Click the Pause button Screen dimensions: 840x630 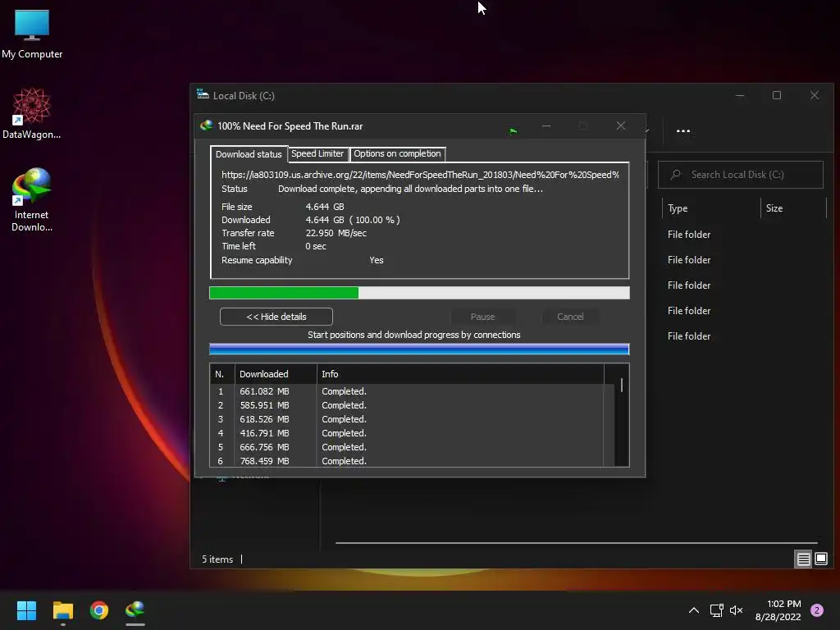tap(482, 317)
